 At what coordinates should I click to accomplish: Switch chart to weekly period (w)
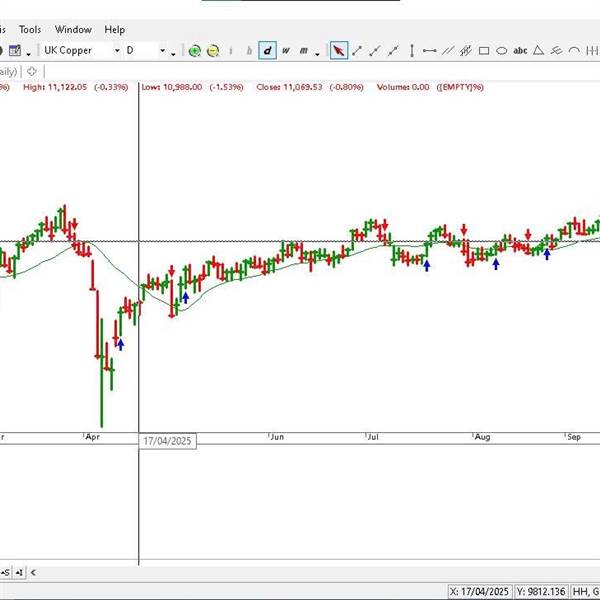tap(285, 51)
